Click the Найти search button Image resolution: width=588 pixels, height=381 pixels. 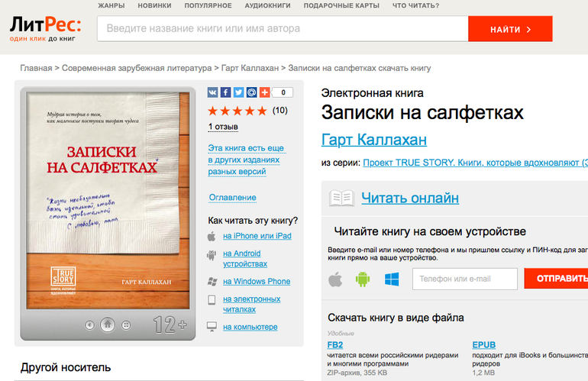click(510, 29)
